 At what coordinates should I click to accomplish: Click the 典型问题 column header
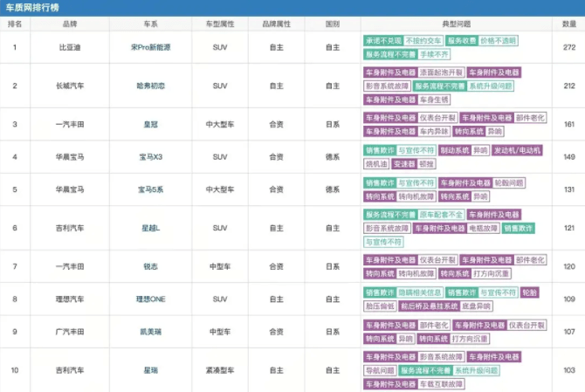(457, 24)
